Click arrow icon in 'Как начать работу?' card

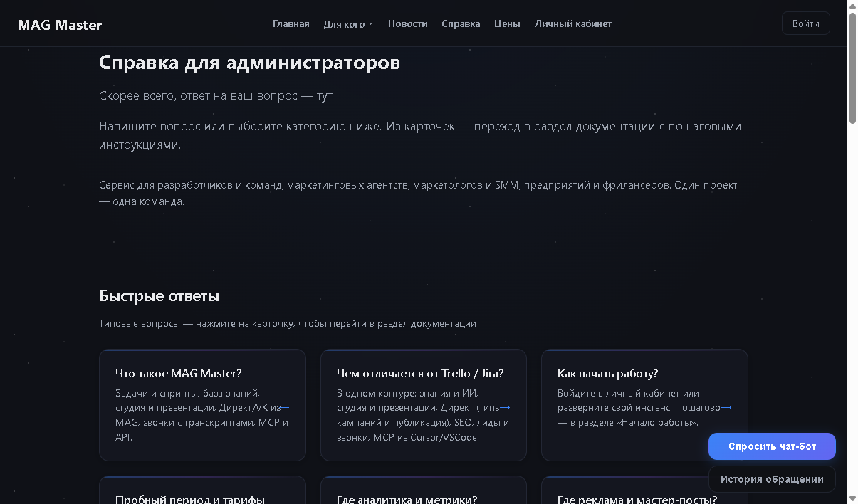(726, 408)
